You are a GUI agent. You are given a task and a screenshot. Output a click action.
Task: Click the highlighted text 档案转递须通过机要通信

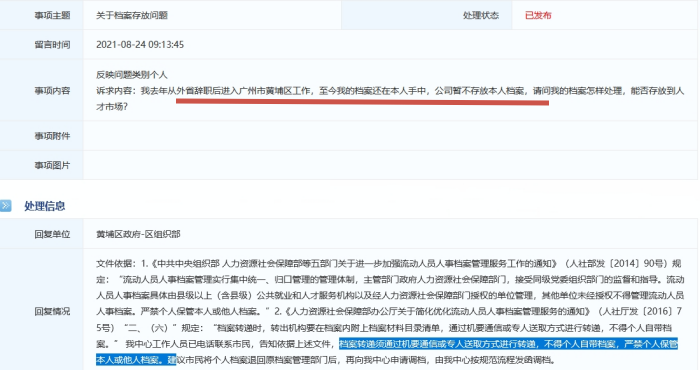pos(508,344)
